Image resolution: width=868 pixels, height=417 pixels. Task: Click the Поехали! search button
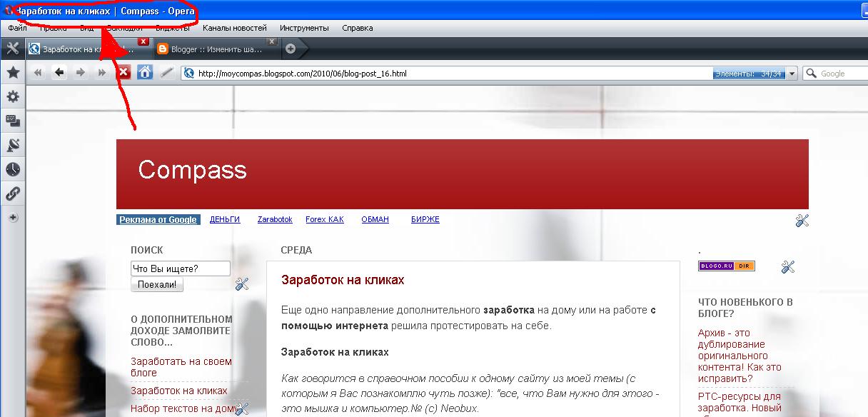point(157,284)
